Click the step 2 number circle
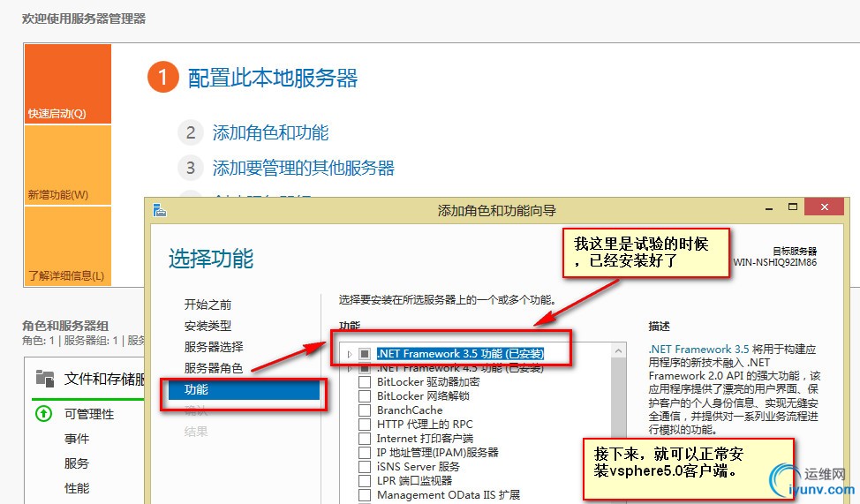Image resolution: width=860 pixels, height=504 pixels. [x=191, y=132]
